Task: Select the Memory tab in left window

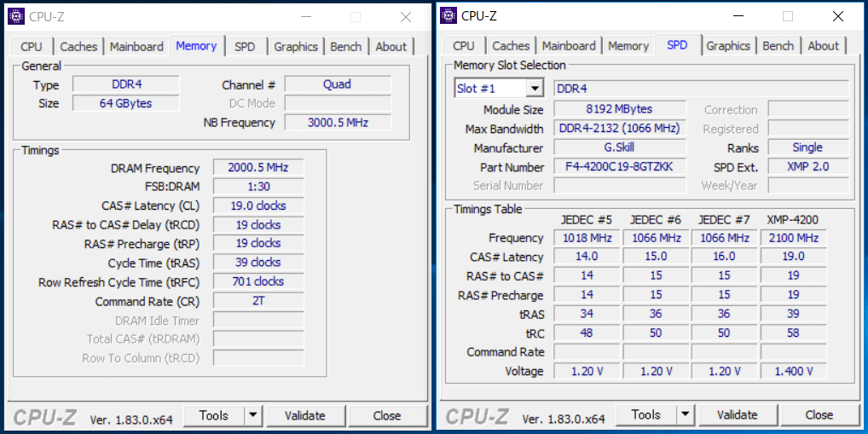Action: coord(196,45)
